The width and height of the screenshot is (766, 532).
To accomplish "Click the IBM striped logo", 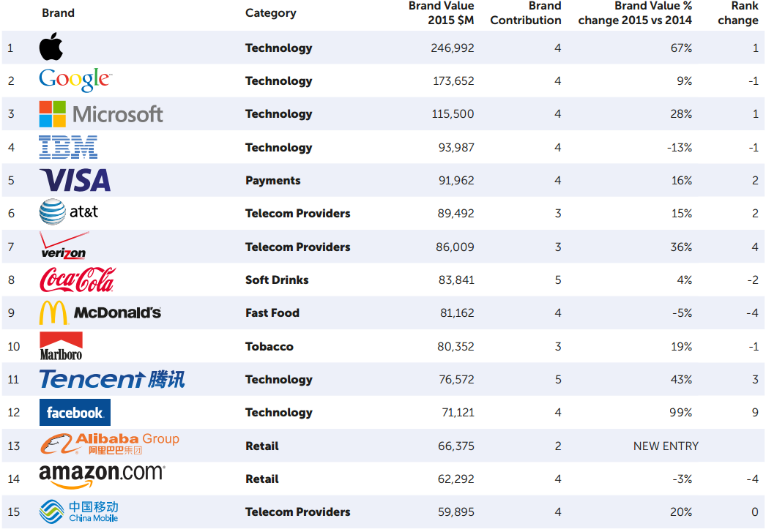I will pos(68,147).
